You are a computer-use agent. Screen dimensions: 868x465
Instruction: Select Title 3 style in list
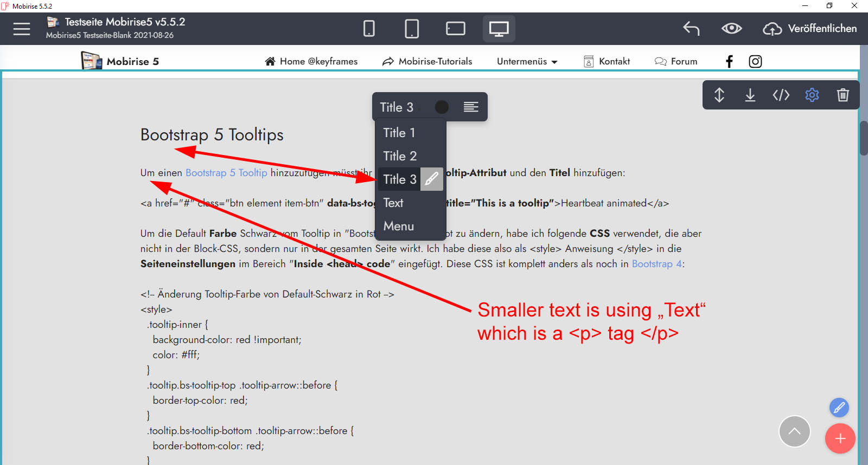point(399,179)
